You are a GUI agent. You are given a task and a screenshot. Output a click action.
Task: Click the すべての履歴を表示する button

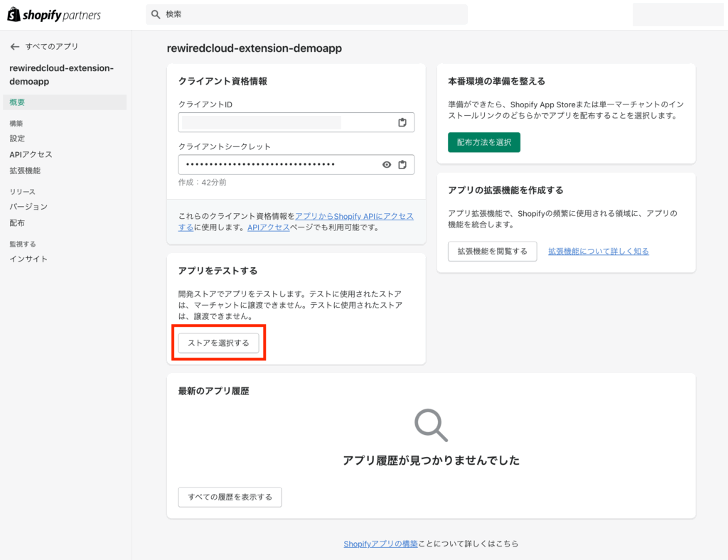point(230,497)
